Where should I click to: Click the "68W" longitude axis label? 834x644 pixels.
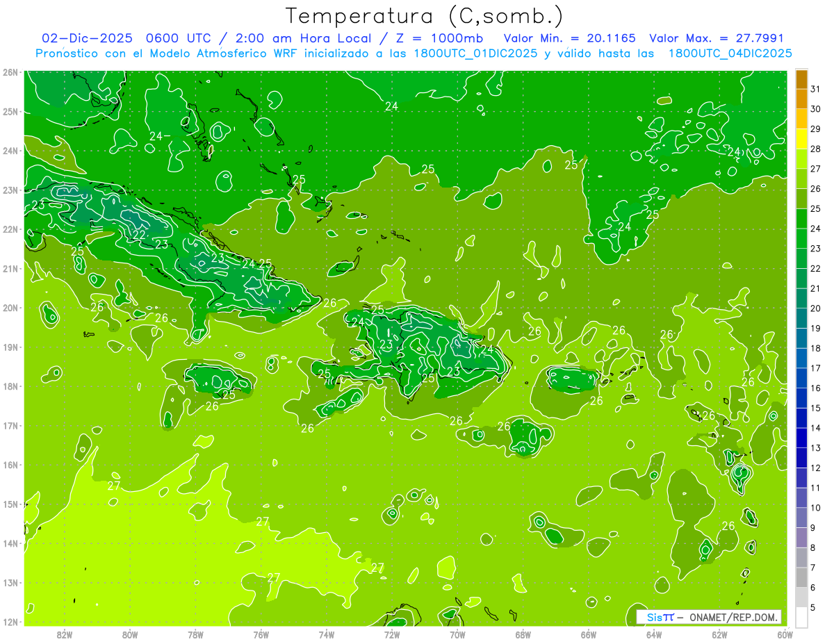tap(523, 634)
